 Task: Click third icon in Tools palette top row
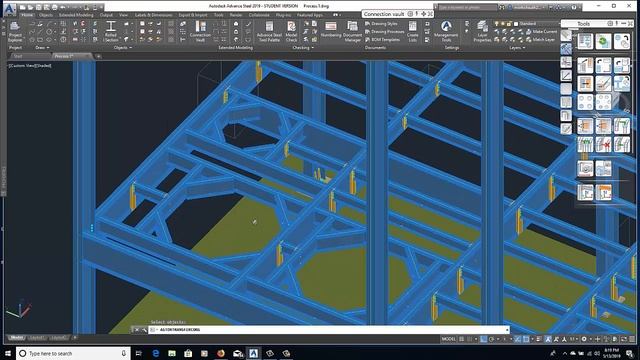coord(622,42)
